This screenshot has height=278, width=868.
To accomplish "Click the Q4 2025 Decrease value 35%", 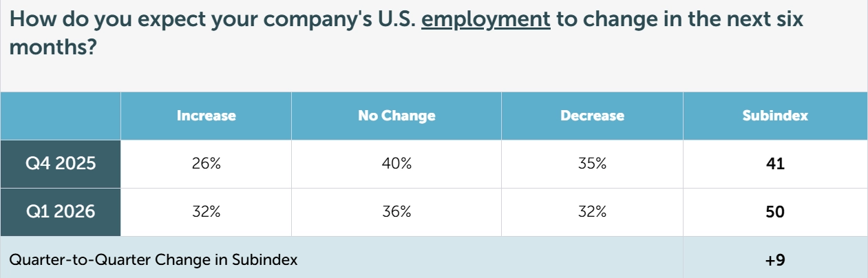I will click(x=592, y=164).
